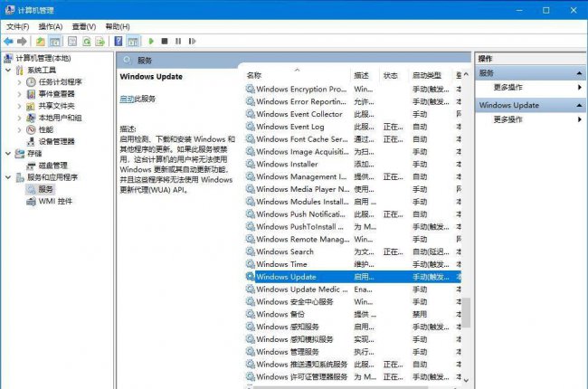This screenshot has height=389, width=588.
Task: Toggle the Show/Hide console tree icon
Action: click(55, 42)
